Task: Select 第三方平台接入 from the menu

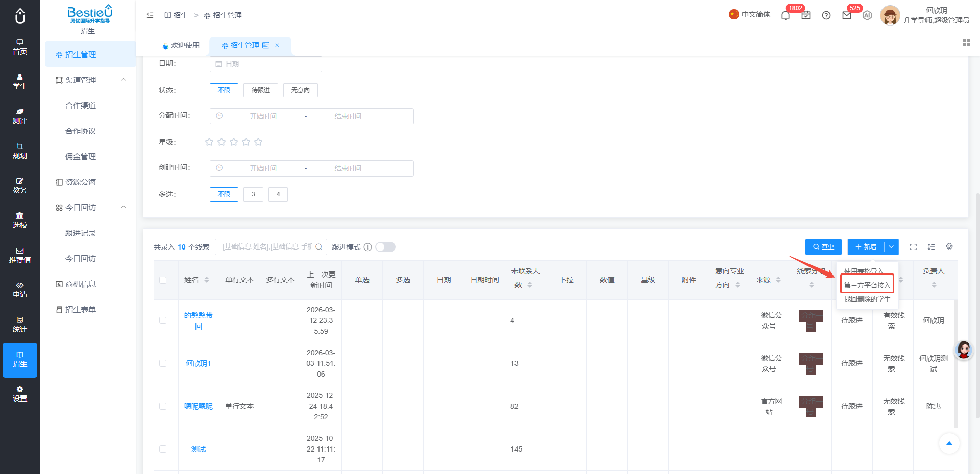Action: click(867, 285)
